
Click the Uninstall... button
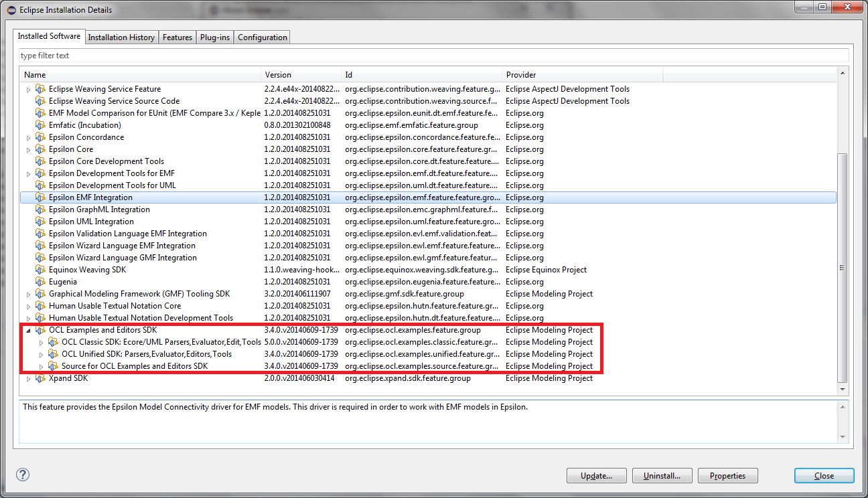pos(662,476)
